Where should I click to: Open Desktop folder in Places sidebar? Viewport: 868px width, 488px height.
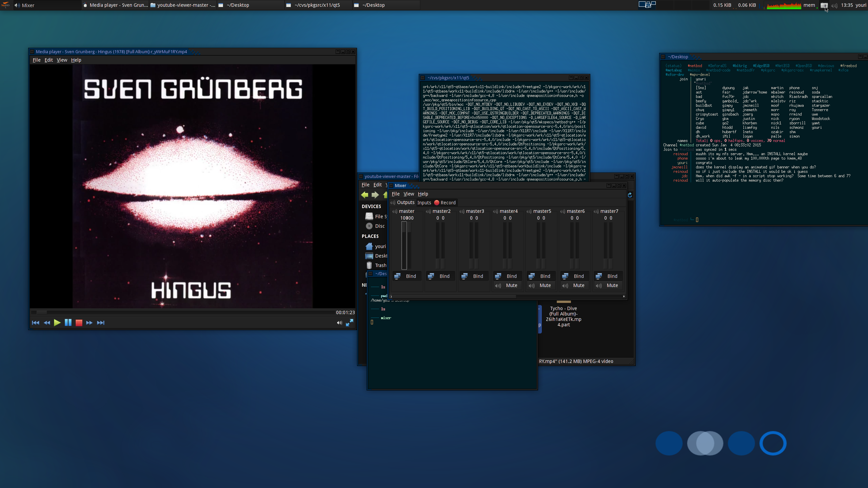(x=376, y=256)
